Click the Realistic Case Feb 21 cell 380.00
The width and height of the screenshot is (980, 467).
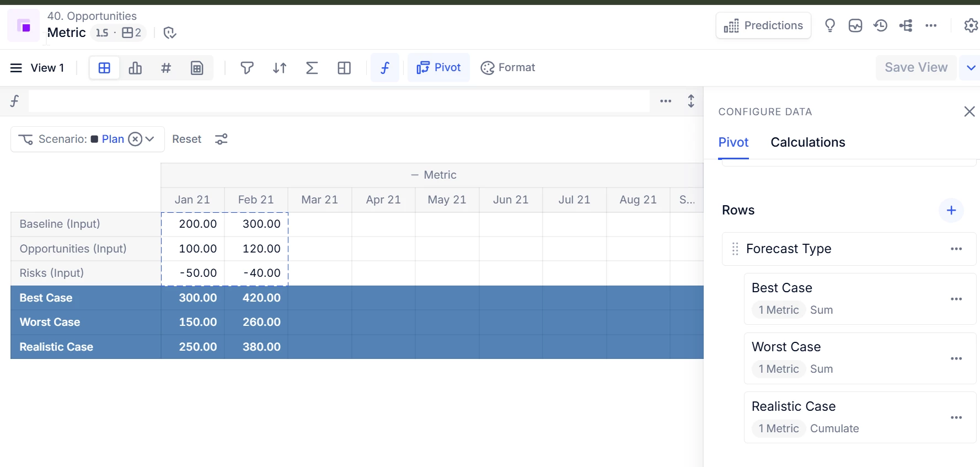256,347
